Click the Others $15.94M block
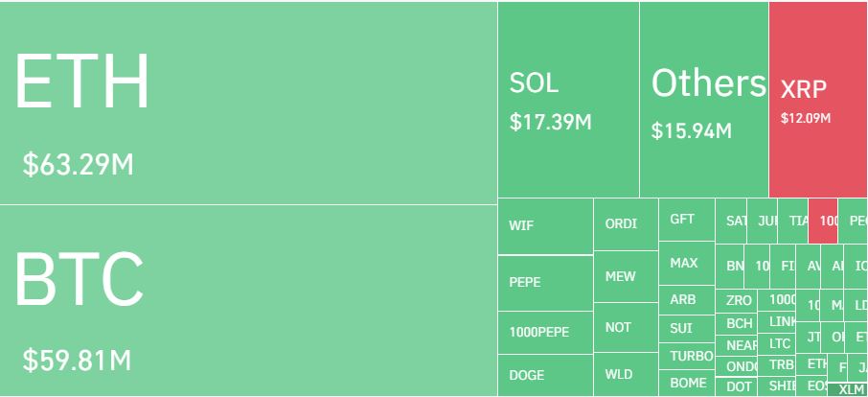 click(703, 99)
